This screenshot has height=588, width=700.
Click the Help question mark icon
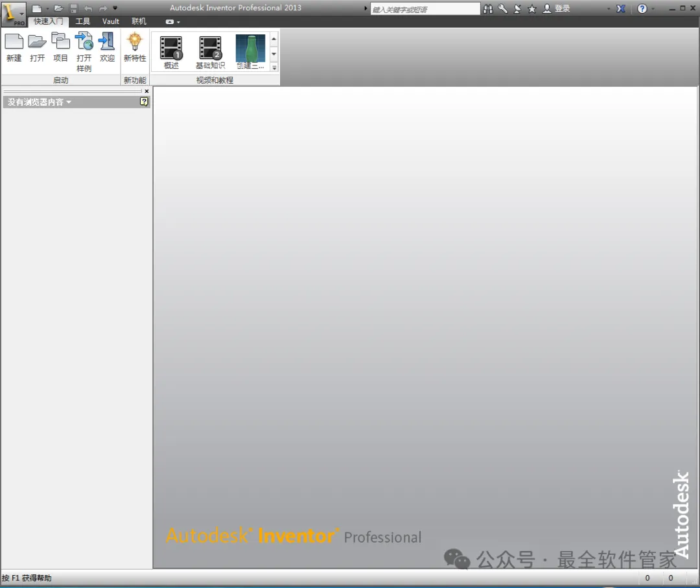click(x=642, y=8)
